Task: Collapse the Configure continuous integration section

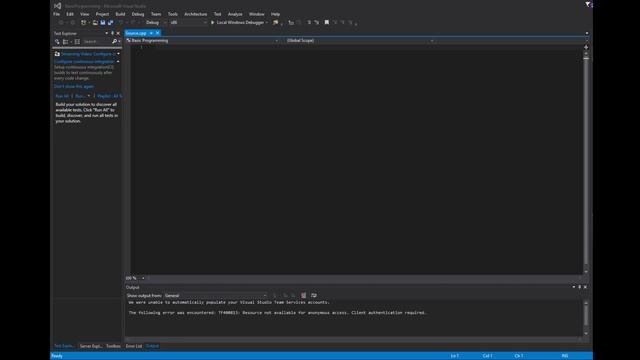Action: [118, 62]
